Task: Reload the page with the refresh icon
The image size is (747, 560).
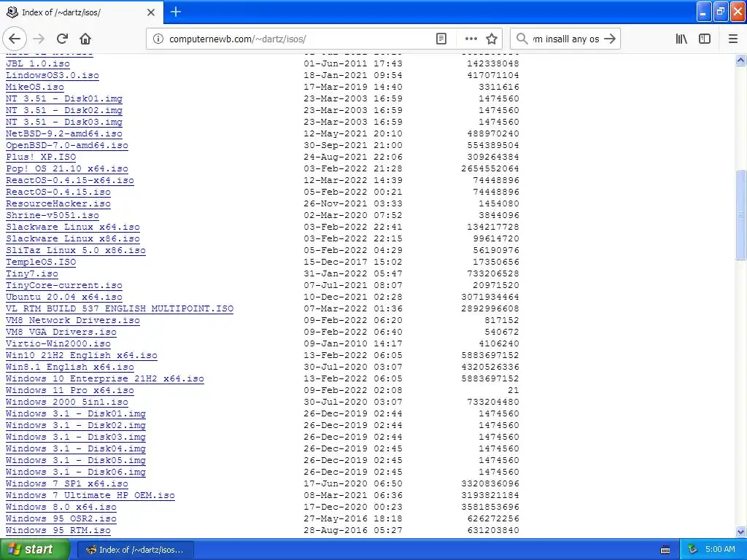Action: (63, 39)
